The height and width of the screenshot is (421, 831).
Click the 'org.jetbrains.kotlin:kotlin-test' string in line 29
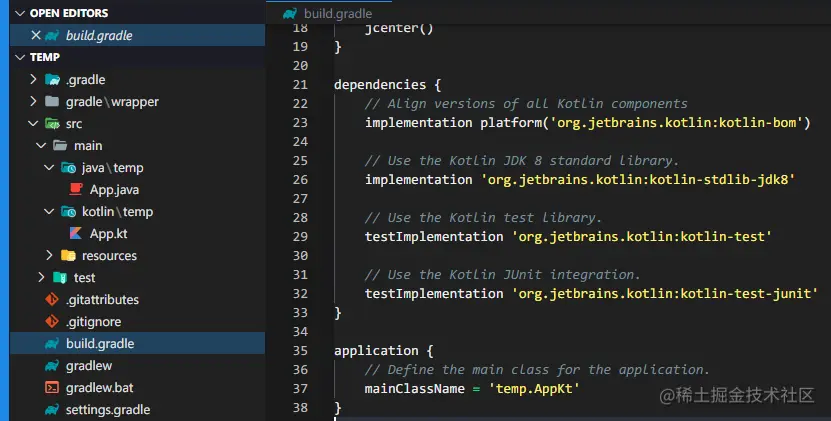pyautogui.click(x=641, y=236)
